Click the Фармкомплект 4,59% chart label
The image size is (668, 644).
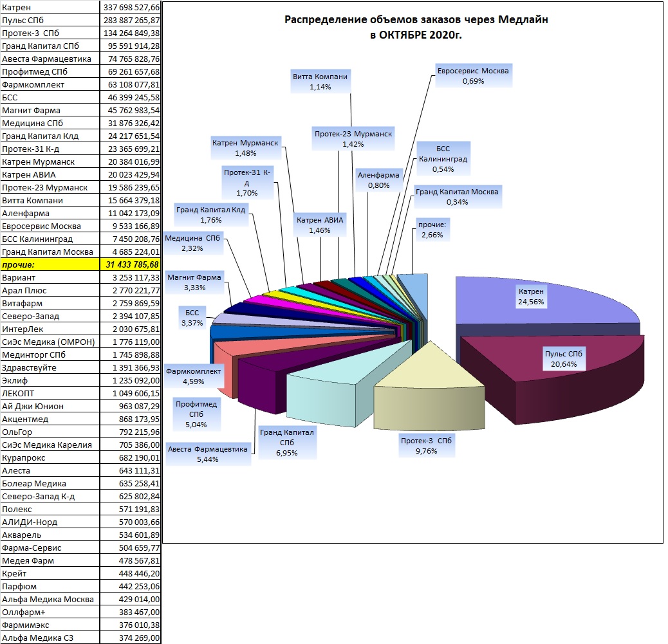(x=194, y=376)
